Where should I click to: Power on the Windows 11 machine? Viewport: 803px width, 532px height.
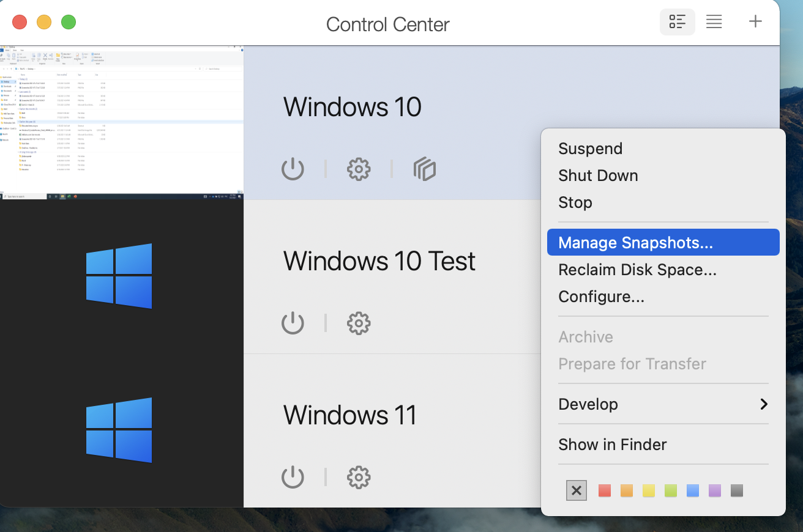[x=293, y=477]
